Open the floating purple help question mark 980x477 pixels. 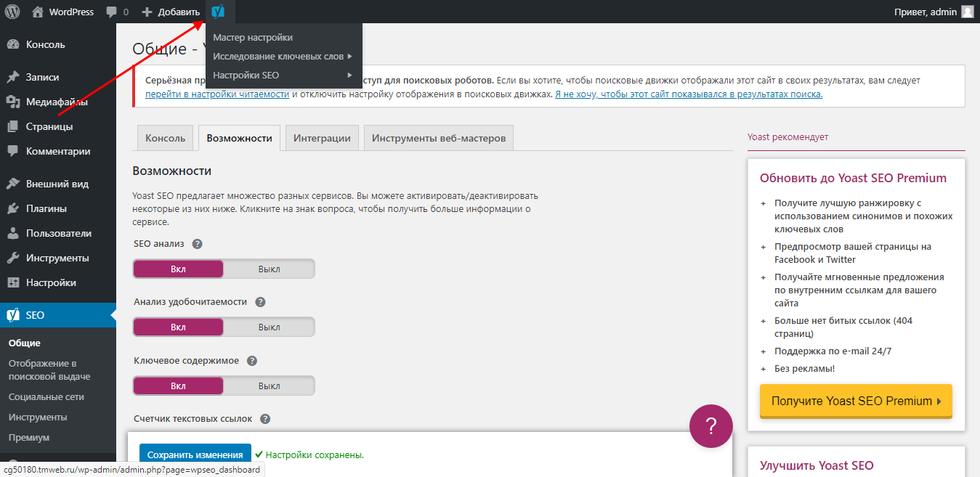pyautogui.click(x=710, y=425)
